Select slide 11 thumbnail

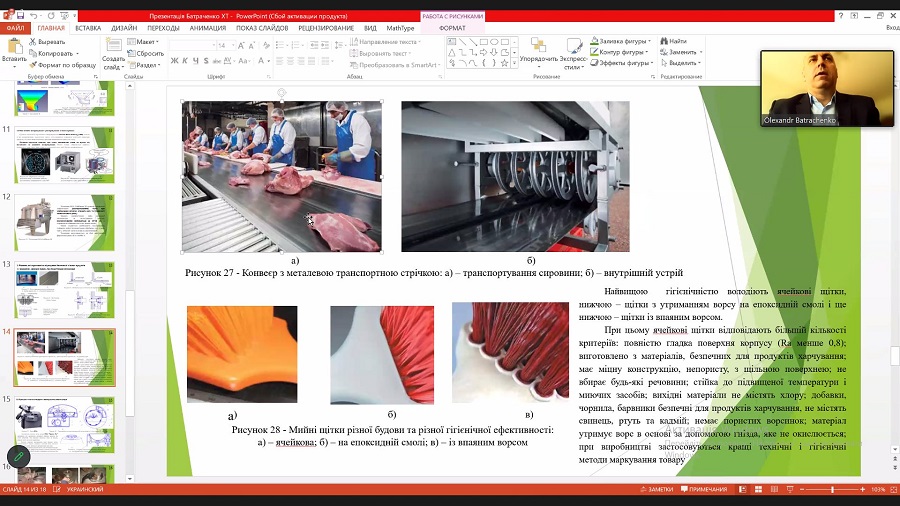point(64,155)
